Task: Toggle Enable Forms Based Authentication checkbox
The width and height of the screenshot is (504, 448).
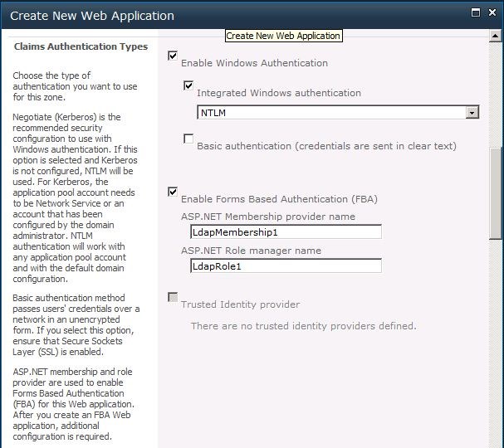Action: pos(173,192)
